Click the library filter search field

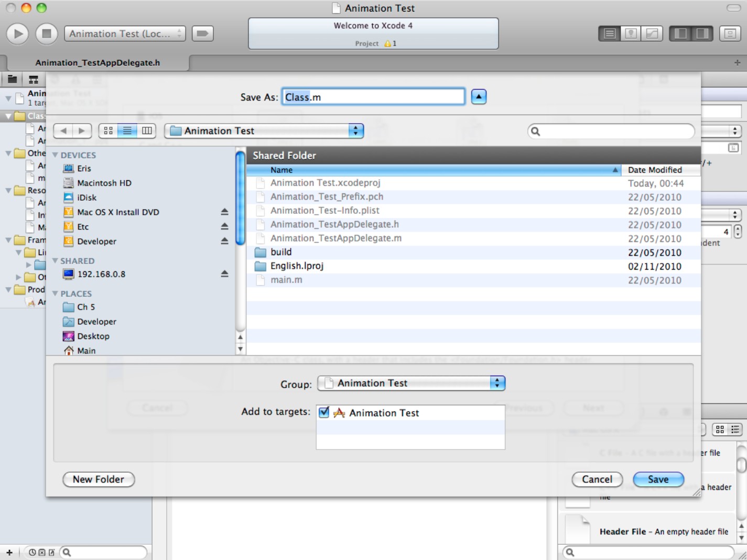(648, 552)
